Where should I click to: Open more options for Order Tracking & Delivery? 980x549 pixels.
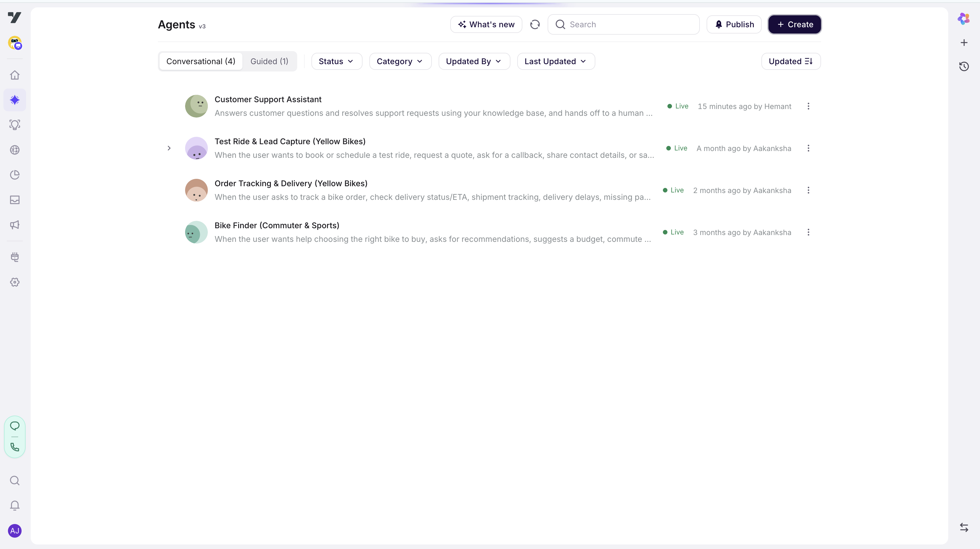[809, 190]
